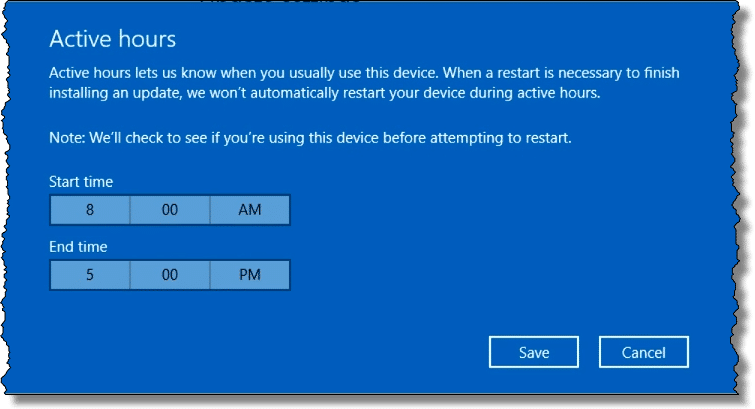Click the Note about checking device use
Viewport: 755px width, 409px height.
click(x=310, y=137)
